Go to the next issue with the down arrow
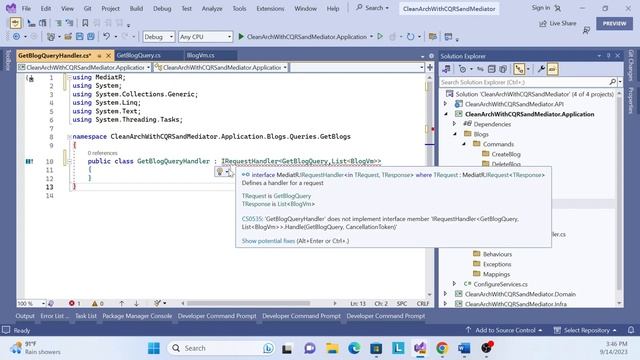 pyautogui.click(x=136, y=303)
